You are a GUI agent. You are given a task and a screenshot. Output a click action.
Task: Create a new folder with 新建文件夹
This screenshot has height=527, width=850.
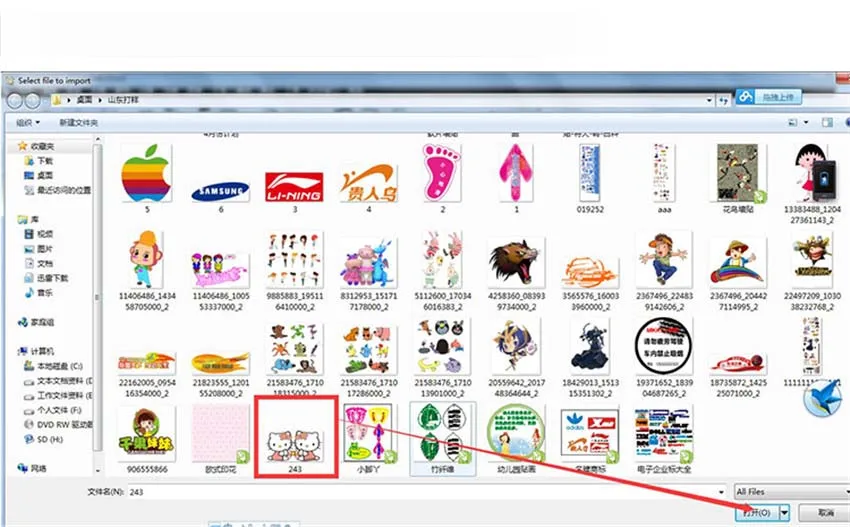click(79, 123)
